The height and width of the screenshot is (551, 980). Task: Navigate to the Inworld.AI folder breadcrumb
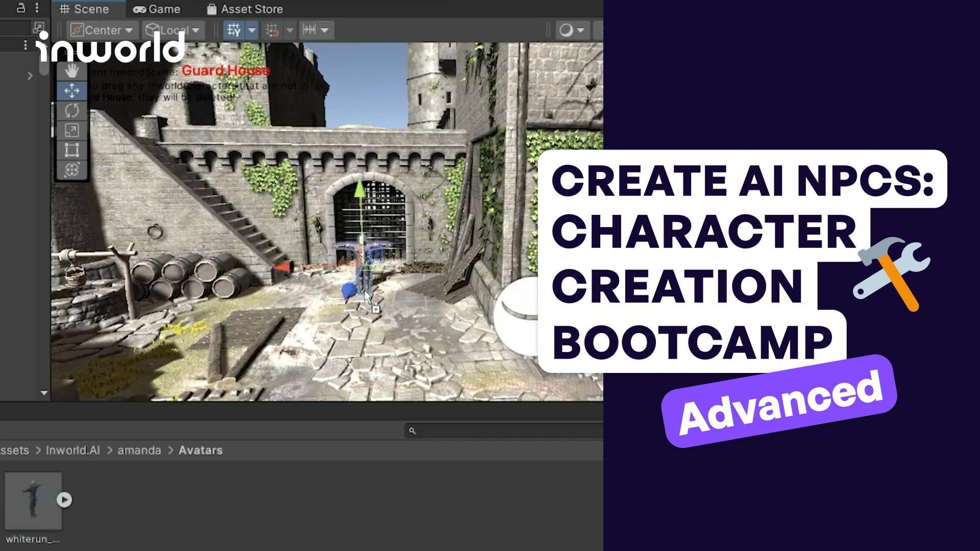tap(72, 450)
